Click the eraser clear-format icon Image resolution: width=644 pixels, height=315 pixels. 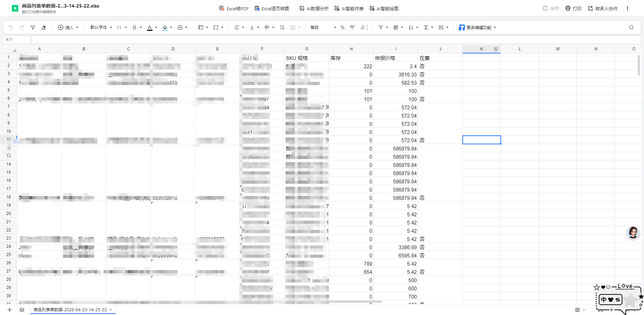pyautogui.click(x=44, y=27)
